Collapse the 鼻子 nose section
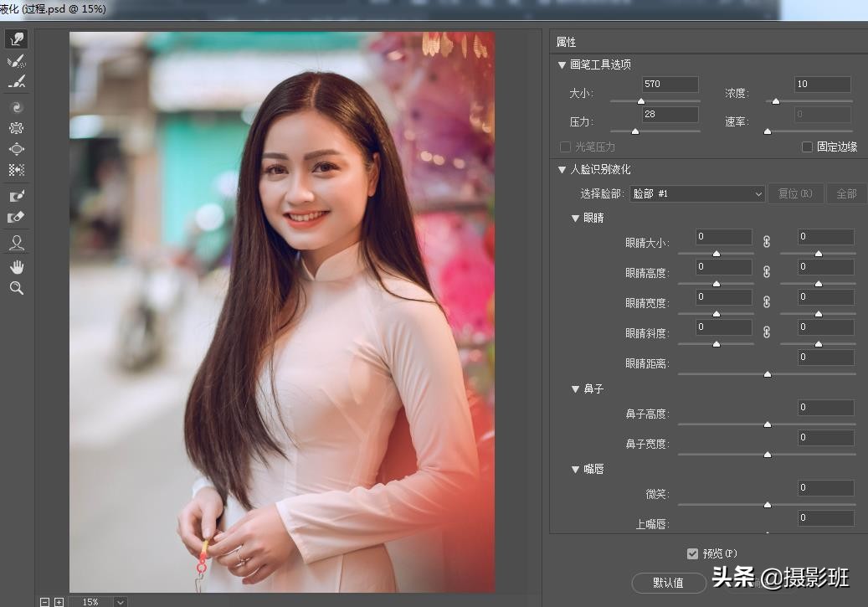 pyautogui.click(x=575, y=389)
